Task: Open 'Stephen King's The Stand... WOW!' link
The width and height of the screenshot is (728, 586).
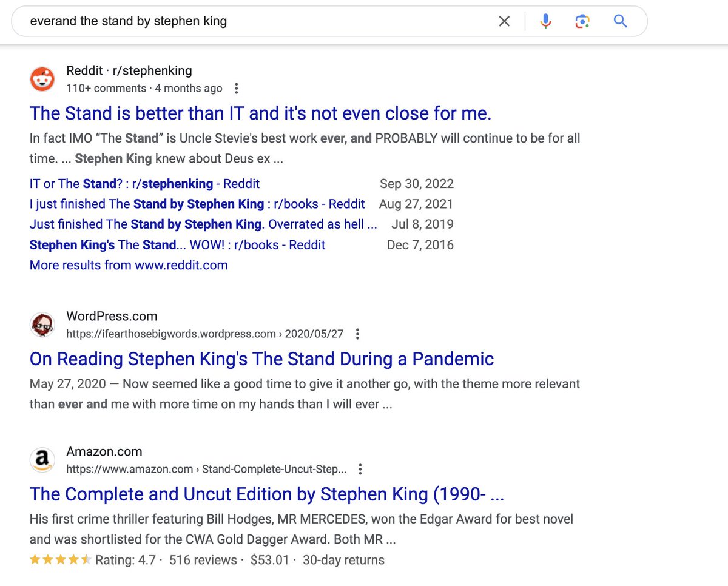Action: click(x=177, y=245)
